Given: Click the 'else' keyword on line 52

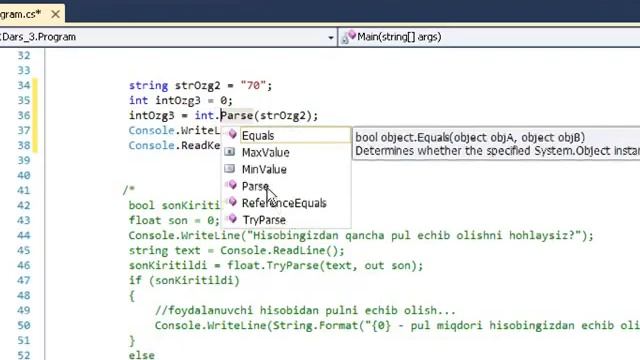Looking at the screenshot, I should [x=142, y=356].
